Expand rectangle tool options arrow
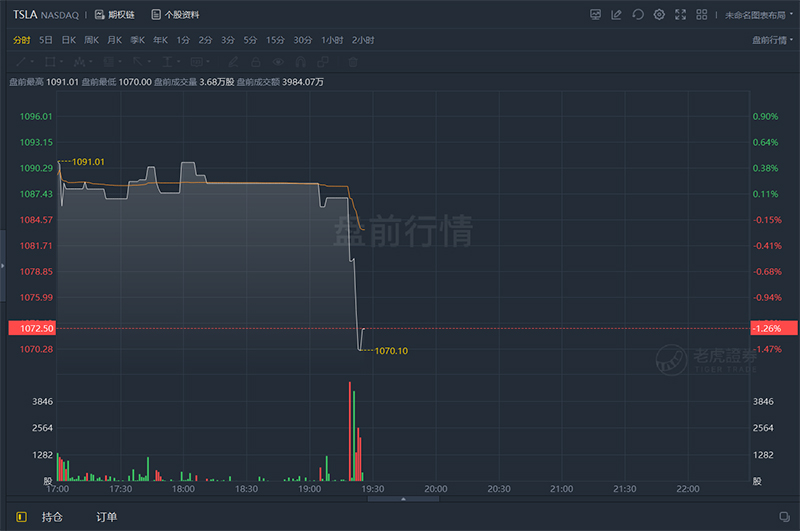 coord(61,62)
